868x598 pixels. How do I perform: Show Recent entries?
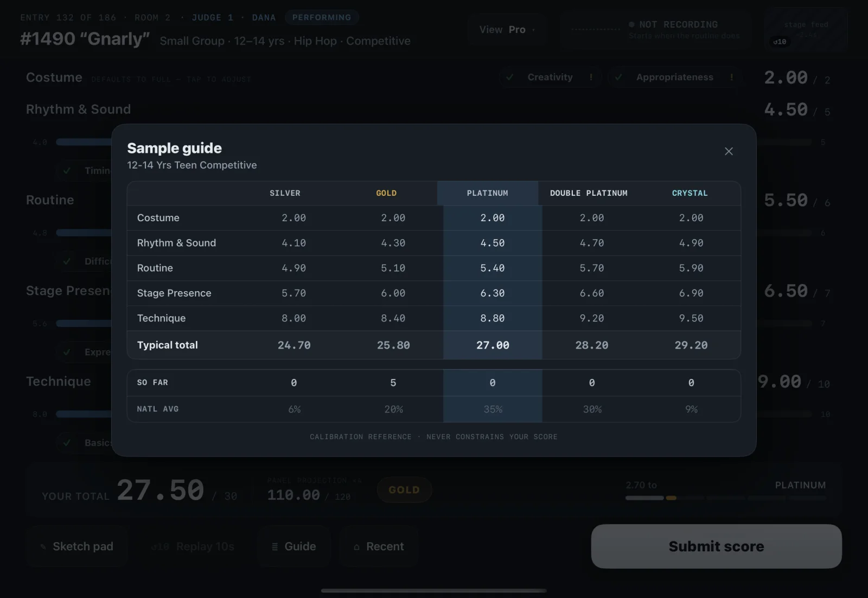[379, 546]
